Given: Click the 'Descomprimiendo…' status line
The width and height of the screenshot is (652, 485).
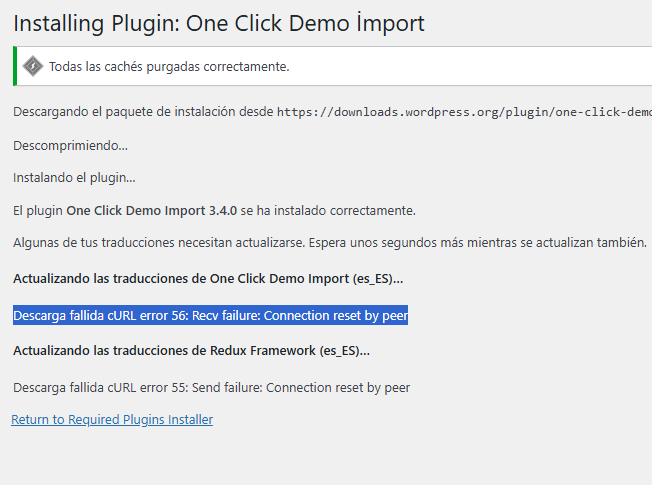Looking at the screenshot, I should tap(70, 146).
